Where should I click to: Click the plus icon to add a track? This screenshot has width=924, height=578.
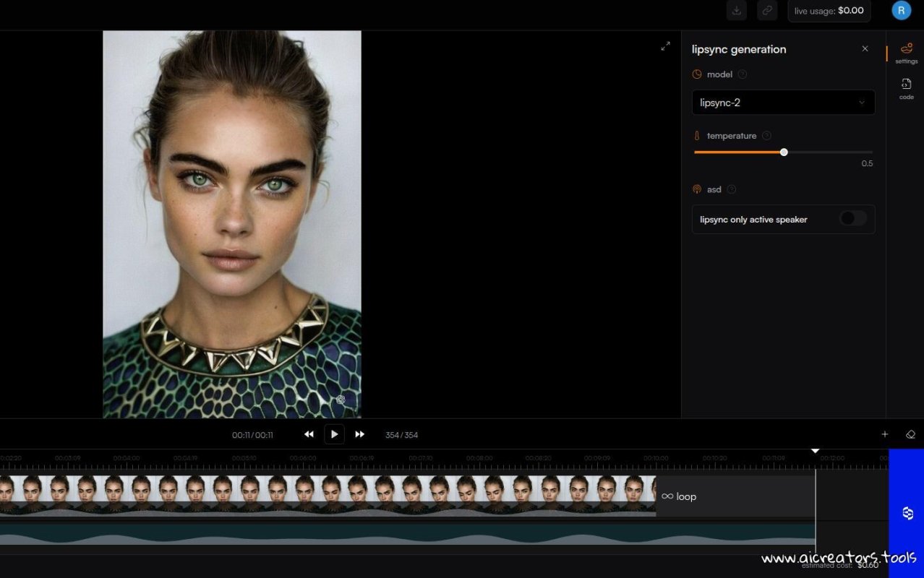point(884,434)
